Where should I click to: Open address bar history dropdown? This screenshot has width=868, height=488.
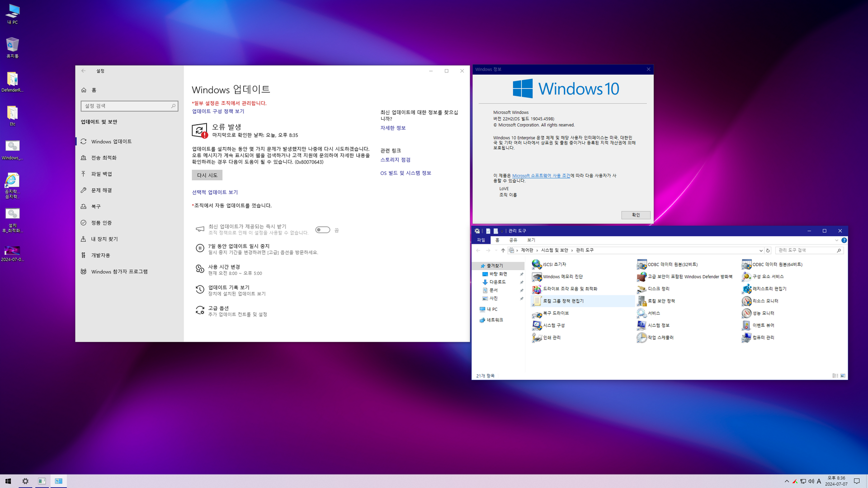tap(760, 250)
